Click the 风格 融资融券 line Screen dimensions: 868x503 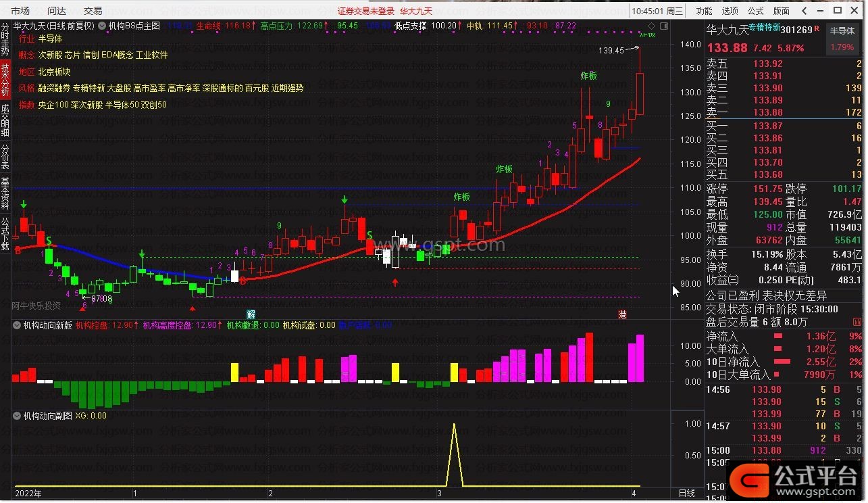[161, 88]
